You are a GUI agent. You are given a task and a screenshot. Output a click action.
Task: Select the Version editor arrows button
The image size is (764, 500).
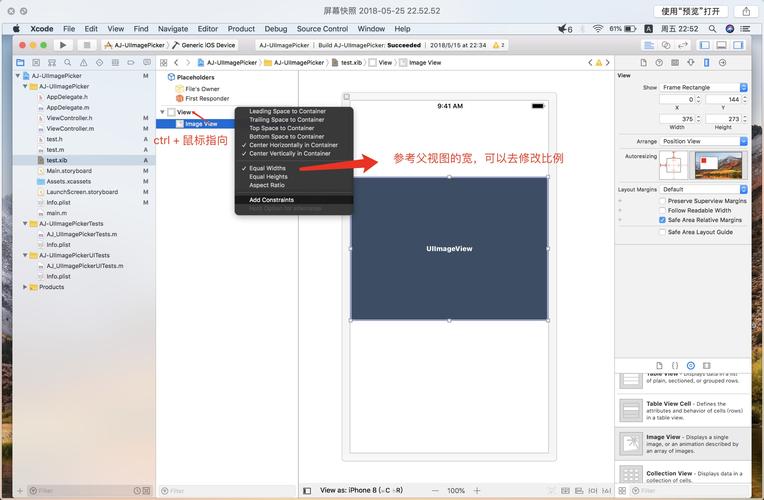coord(683,45)
